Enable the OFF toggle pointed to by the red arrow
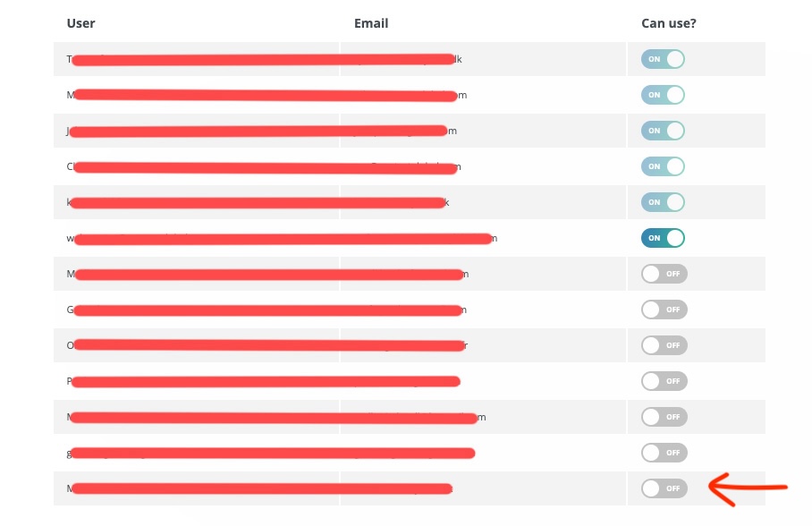The image size is (812, 526). 664,488
